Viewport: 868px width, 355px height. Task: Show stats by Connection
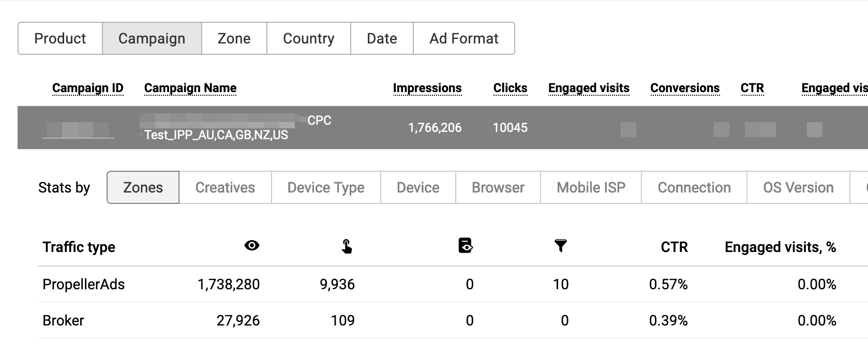pos(694,187)
